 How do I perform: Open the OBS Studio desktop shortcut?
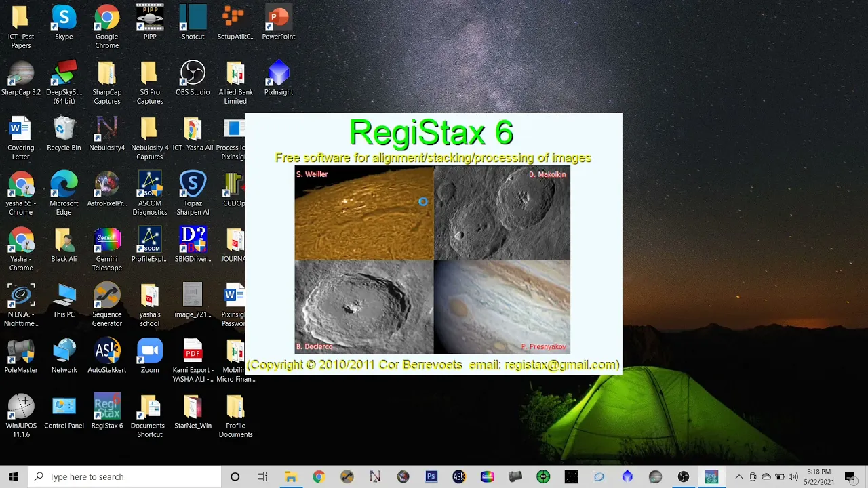[193, 77]
